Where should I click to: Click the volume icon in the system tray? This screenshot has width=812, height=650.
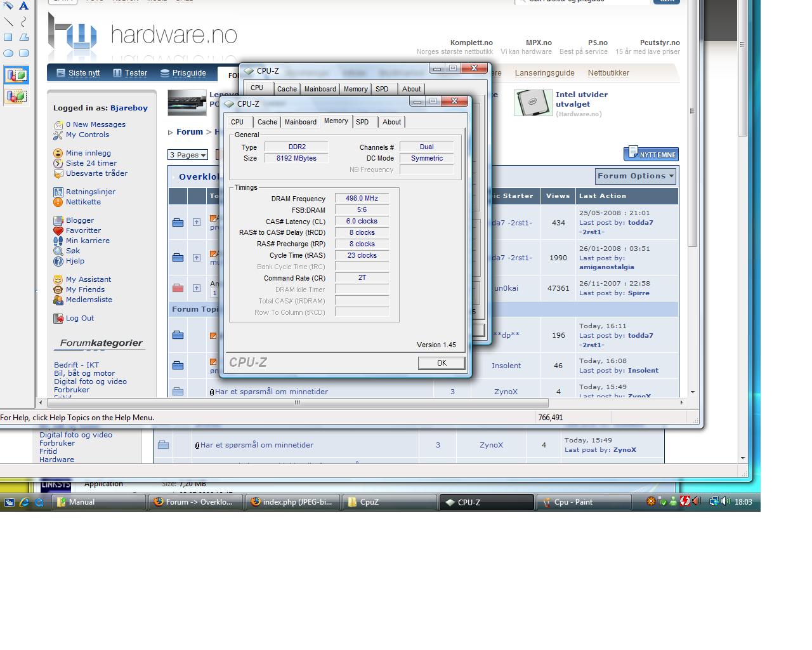725,501
